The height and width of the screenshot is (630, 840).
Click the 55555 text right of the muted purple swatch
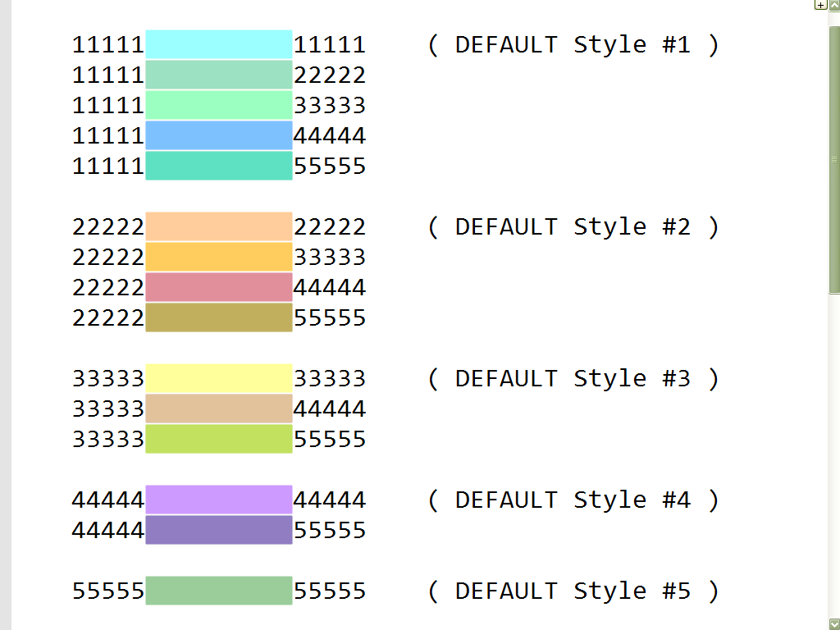tap(330, 531)
